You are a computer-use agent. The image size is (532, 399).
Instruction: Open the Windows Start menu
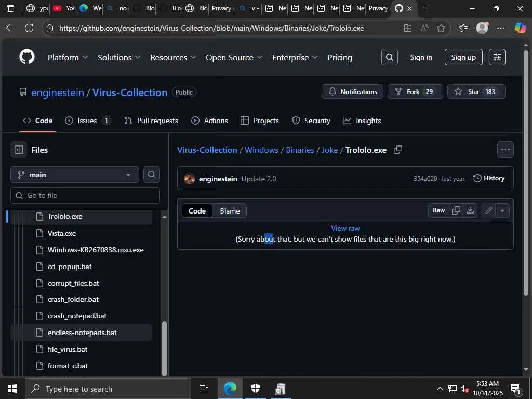[x=12, y=389]
